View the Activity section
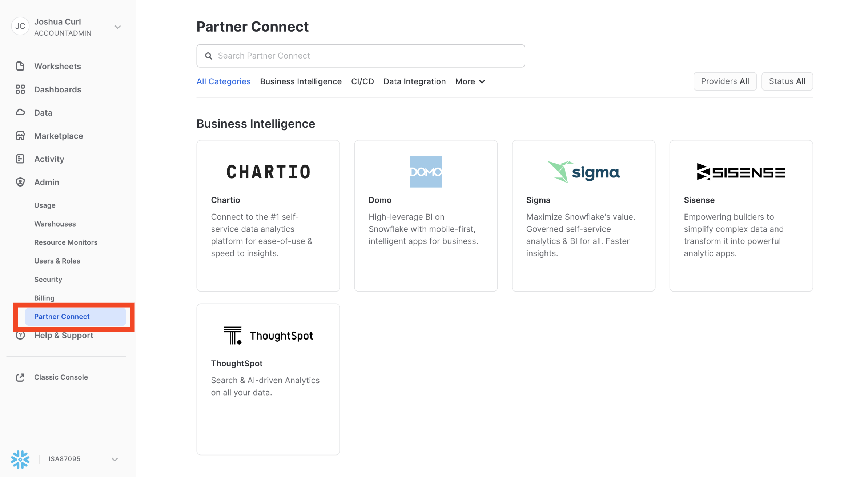 pos(49,159)
